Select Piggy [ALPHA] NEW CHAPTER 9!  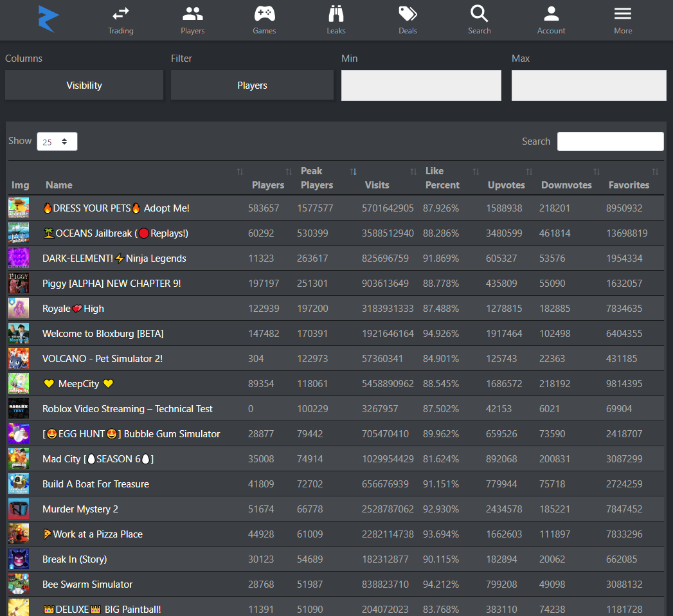click(x=112, y=284)
